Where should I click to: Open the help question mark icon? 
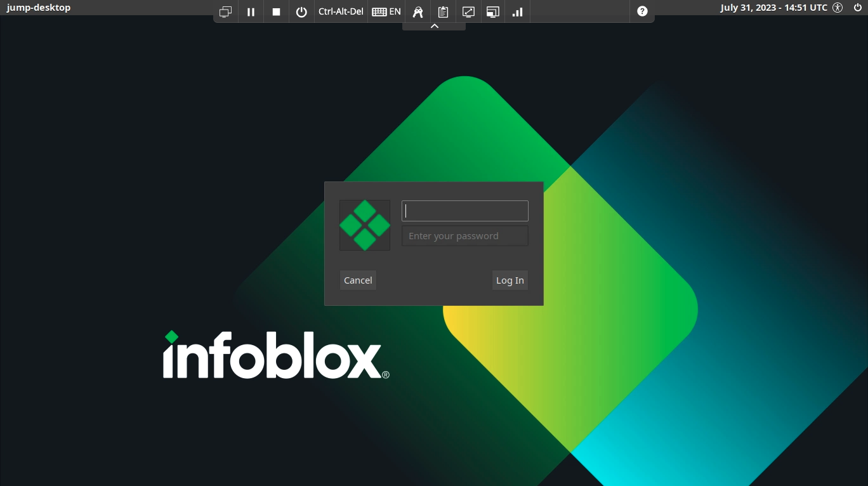pyautogui.click(x=642, y=11)
